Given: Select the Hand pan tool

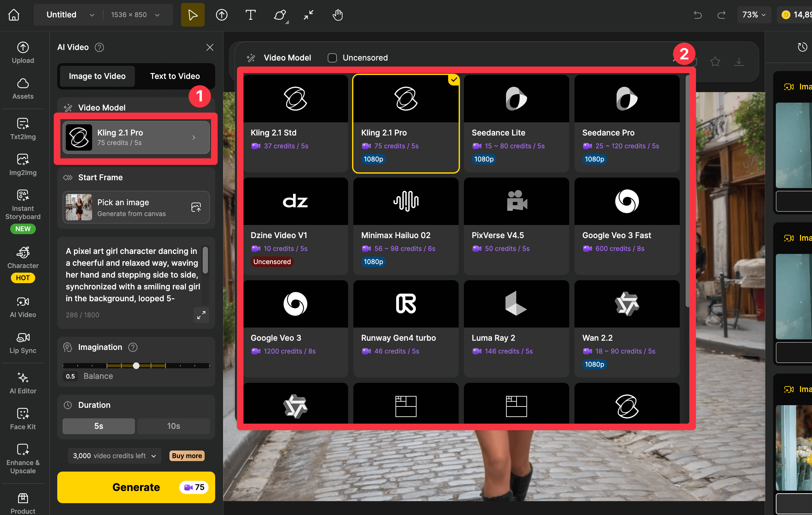Looking at the screenshot, I should (x=337, y=15).
